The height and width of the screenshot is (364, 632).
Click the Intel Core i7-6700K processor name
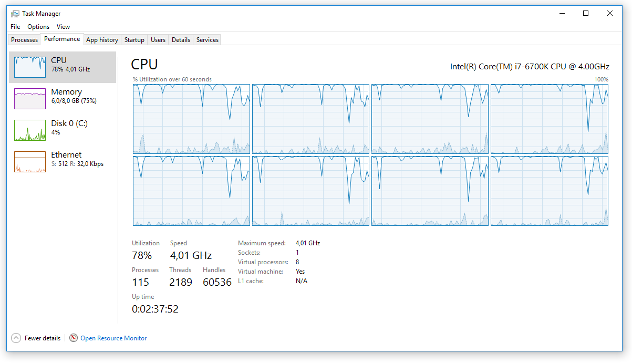point(530,67)
